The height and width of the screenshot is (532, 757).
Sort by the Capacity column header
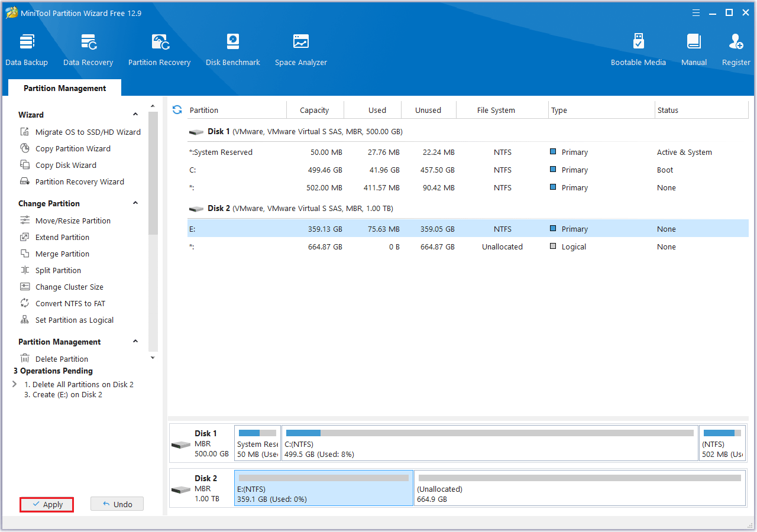click(315, 110)
